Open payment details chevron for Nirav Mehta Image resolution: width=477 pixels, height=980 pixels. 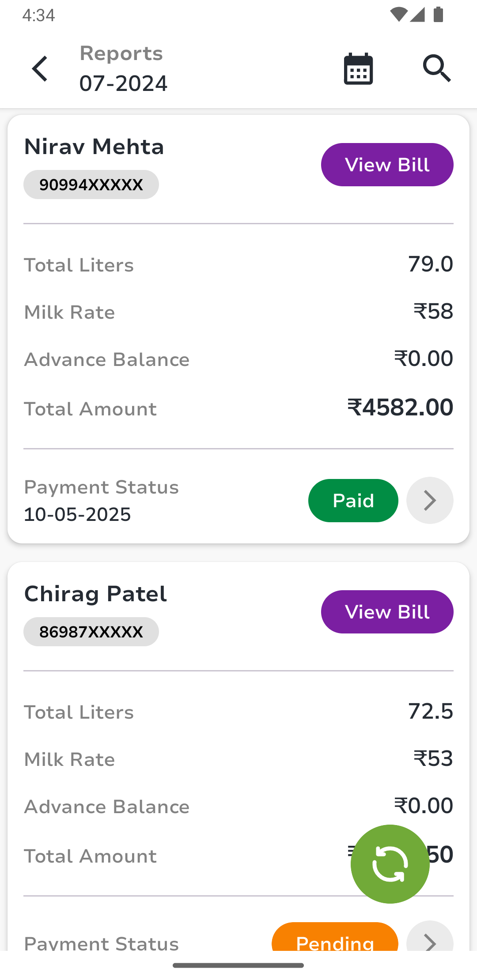(x=429, y=500)
